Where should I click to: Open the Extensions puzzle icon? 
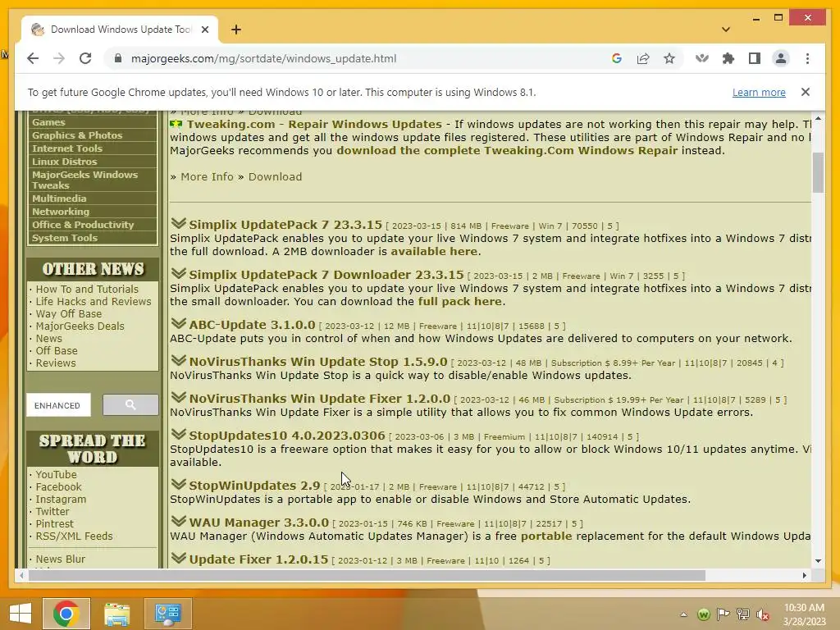(x=728, y=58)
